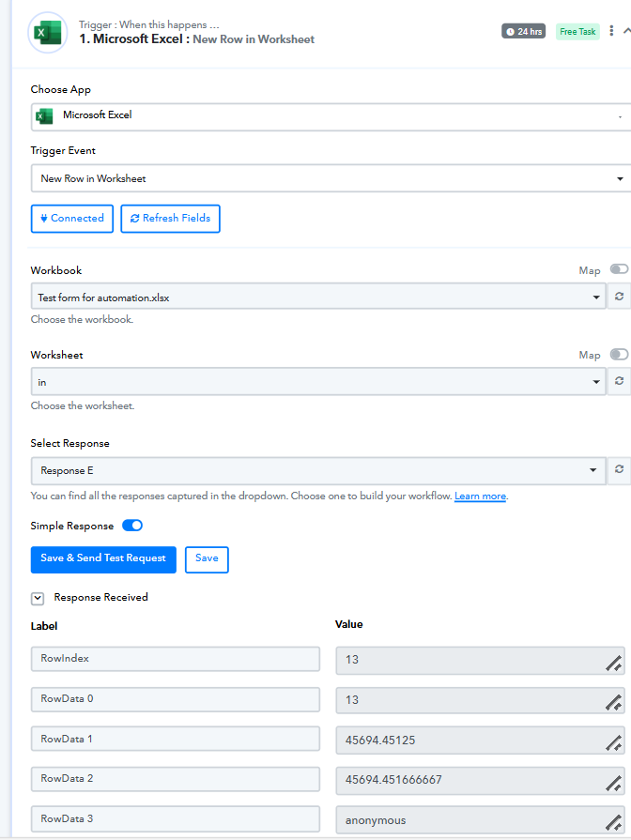Click the Value column heading
631x840 pixels.
[349, 624]
